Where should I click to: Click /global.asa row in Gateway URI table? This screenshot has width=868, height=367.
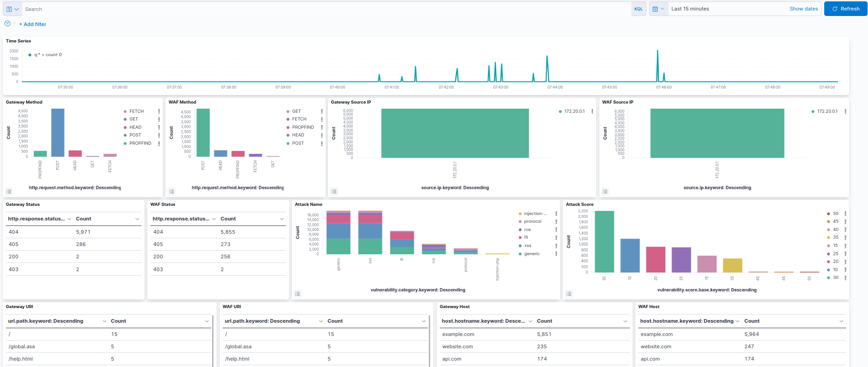[x=109, y=346]
